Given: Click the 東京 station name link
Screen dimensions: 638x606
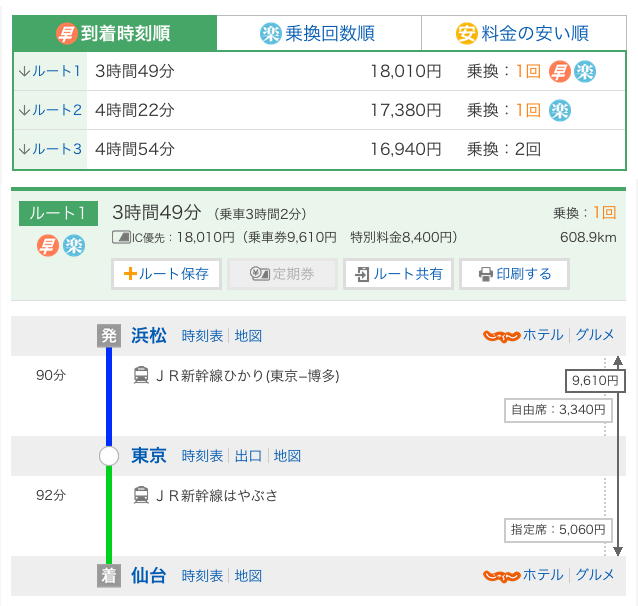Looking at the screenshot, I should point(149,456).
